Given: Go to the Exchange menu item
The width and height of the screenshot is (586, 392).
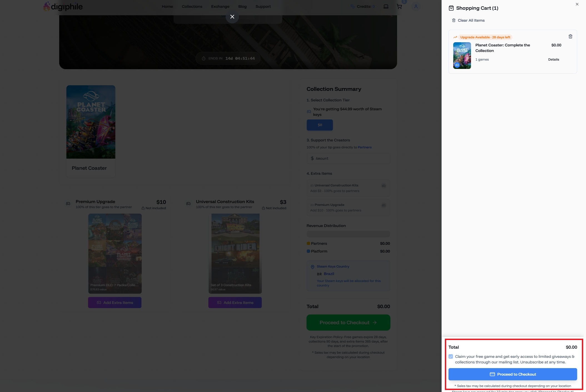Looking at the screenshot, I should (x=220, y=6).
